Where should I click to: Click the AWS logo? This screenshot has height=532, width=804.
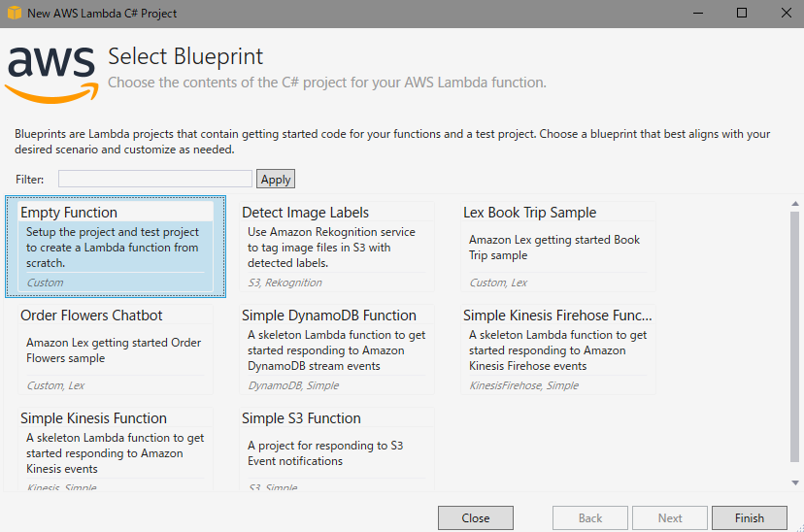[51, 75]
